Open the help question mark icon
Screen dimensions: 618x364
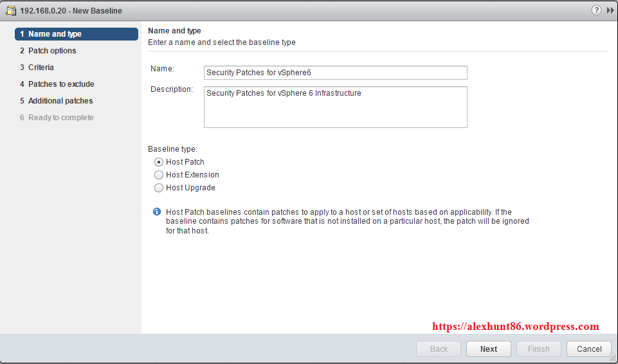click(596, 10)
